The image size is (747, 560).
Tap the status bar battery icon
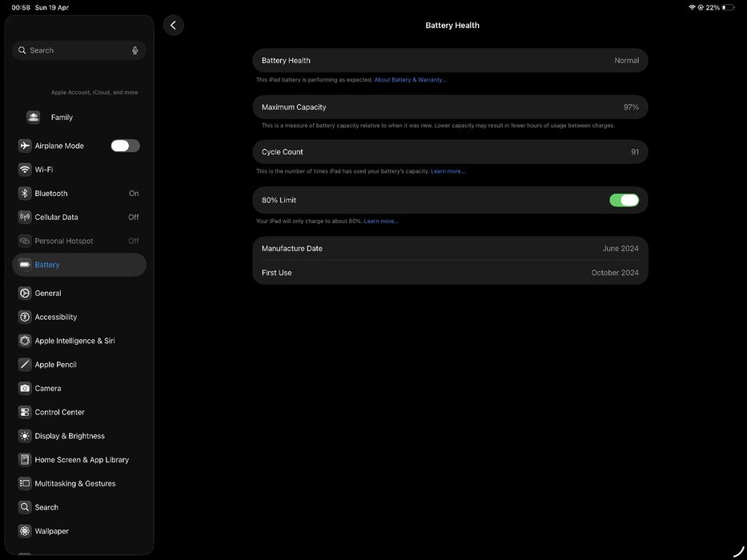729,8
